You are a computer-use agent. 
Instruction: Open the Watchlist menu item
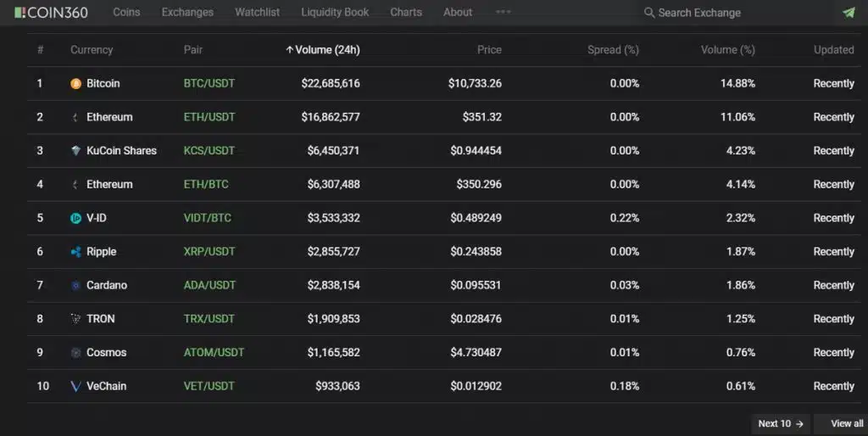[257, 12]
